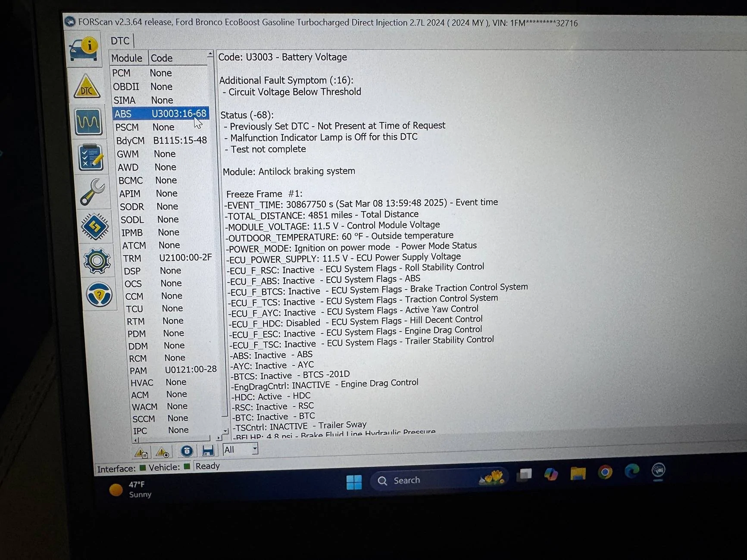Click the module list horizontal scroll left arrow
Image resolution: width=747 pixels, height=560 pixels.
(136, 440)
